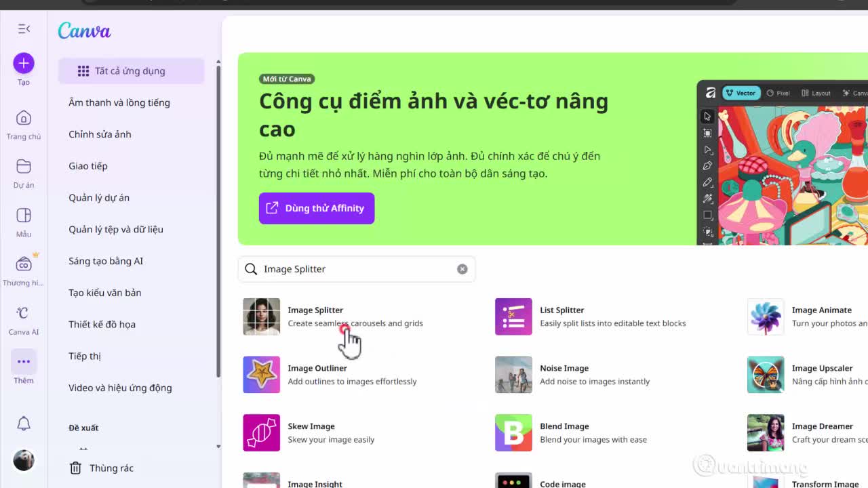This screenshot has height=488, width=868.
Task: Select Sáng tạo bằng AI category
Action: tap(106, 261)
